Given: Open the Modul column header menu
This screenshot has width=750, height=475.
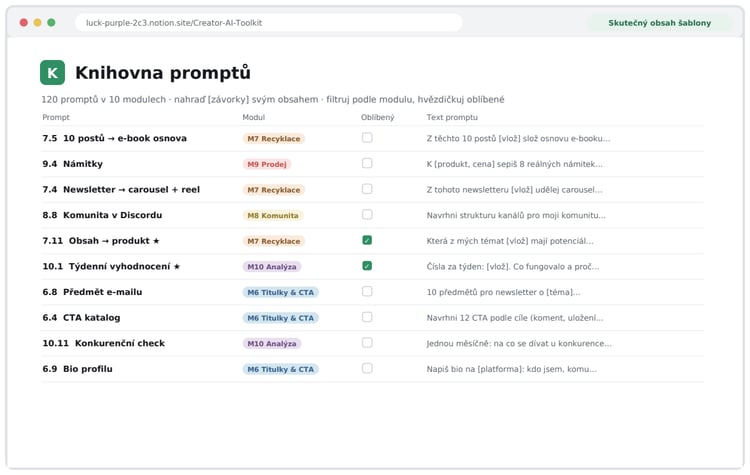Looking at the screenshot, I should 254,117.
